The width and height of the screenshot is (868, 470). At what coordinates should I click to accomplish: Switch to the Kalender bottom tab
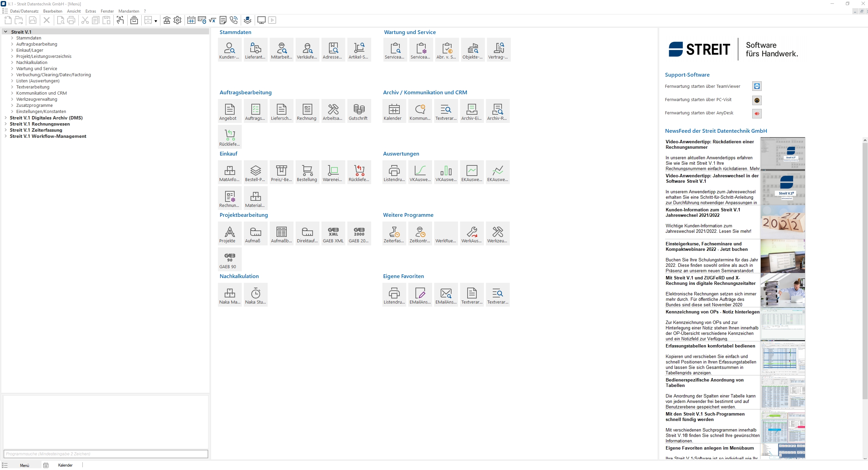point(65,465)
